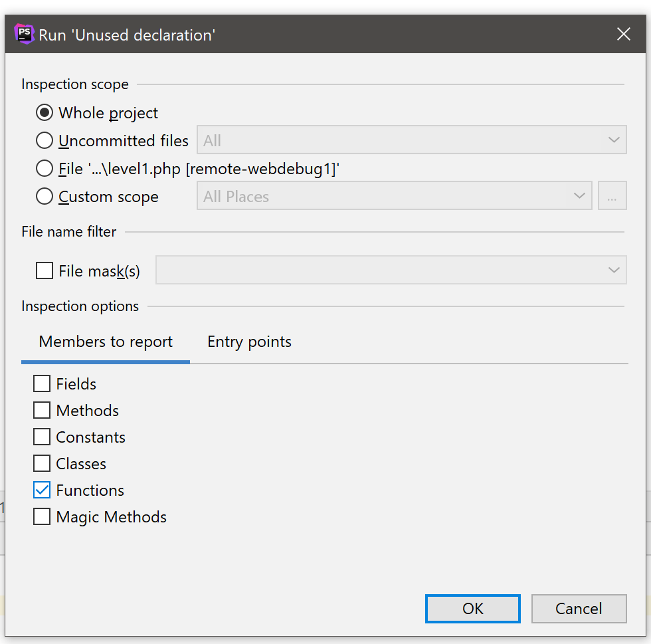Switch to the Members to report tab
Viewport: 651px width, 644px height.
pos(106,342)
